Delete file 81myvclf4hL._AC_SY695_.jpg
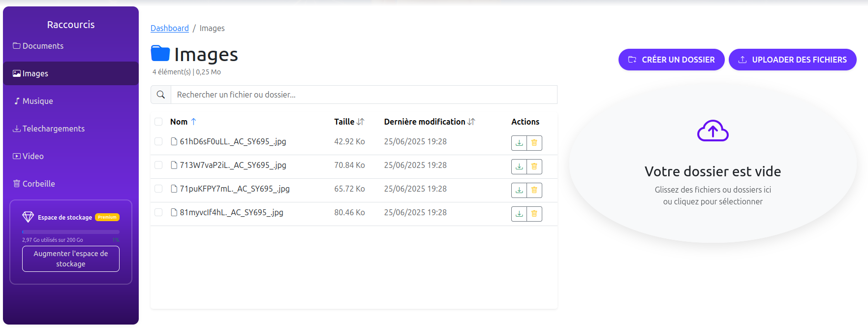868x328 pixels. [534, 214]
